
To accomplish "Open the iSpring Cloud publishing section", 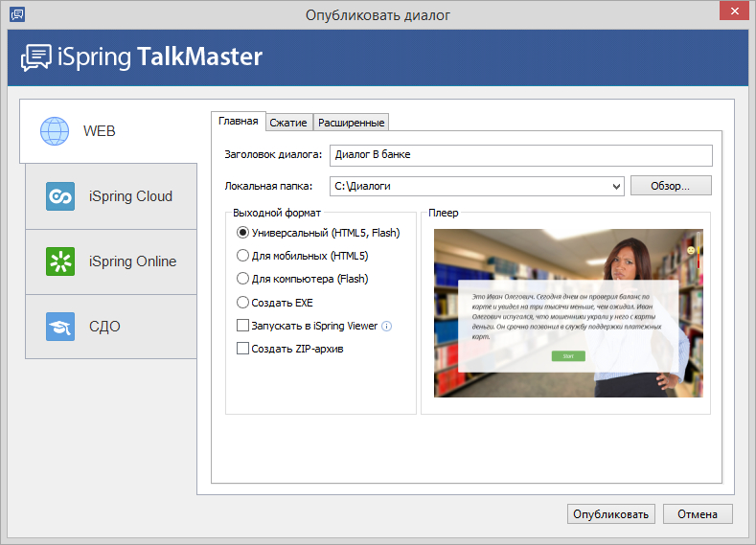I will [111, 196].
